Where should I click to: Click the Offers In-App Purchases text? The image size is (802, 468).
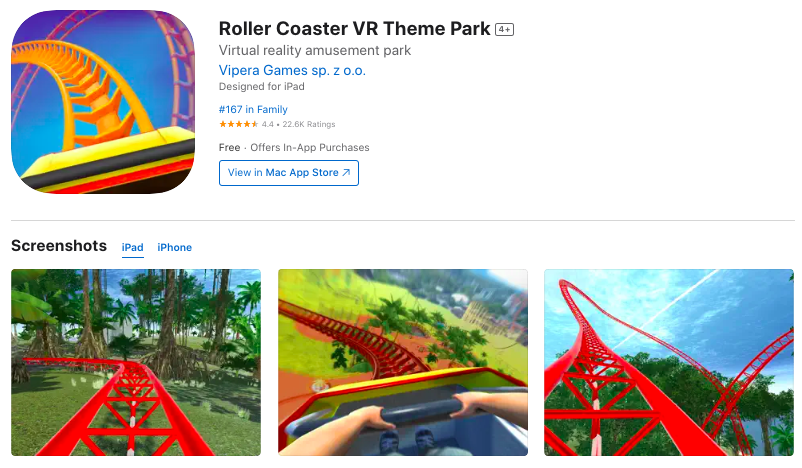point(309,148)
